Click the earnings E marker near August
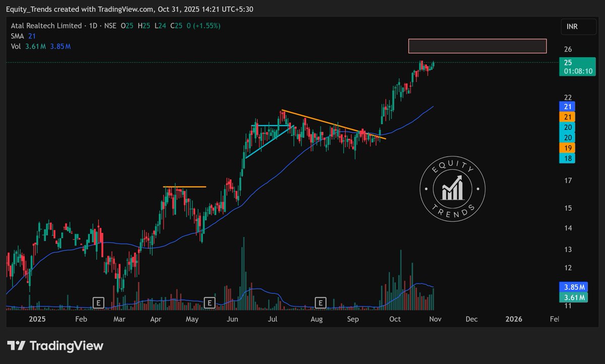Viewport: 605px width, 364px height. pos(320,302)
